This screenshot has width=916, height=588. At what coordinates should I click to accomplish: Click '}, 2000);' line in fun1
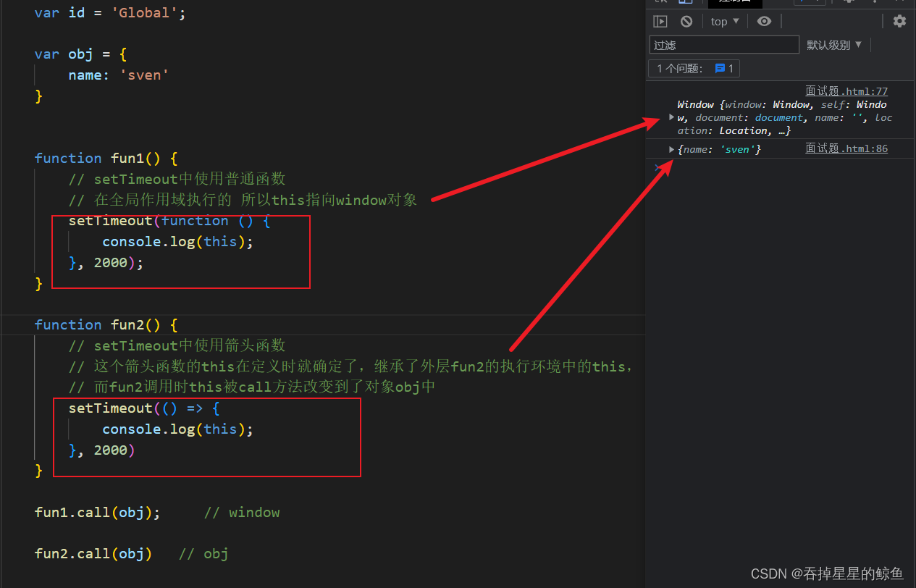[106, 262]
